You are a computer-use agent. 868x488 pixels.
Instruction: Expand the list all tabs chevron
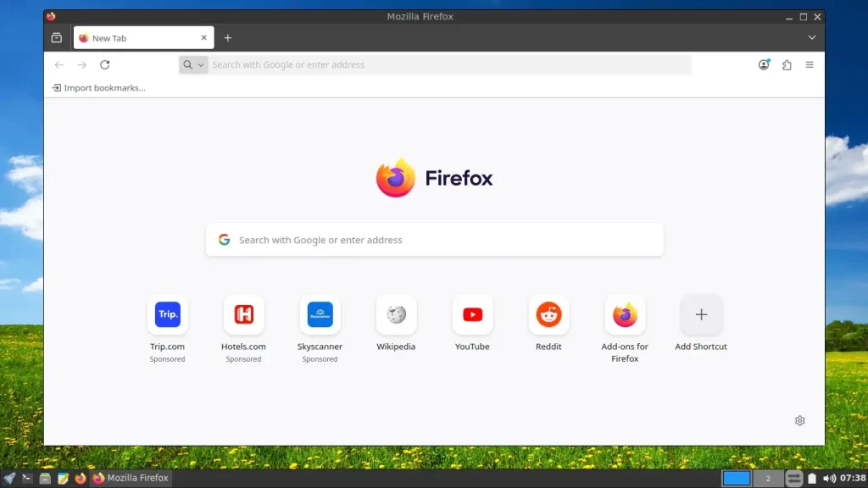[811, 37]
